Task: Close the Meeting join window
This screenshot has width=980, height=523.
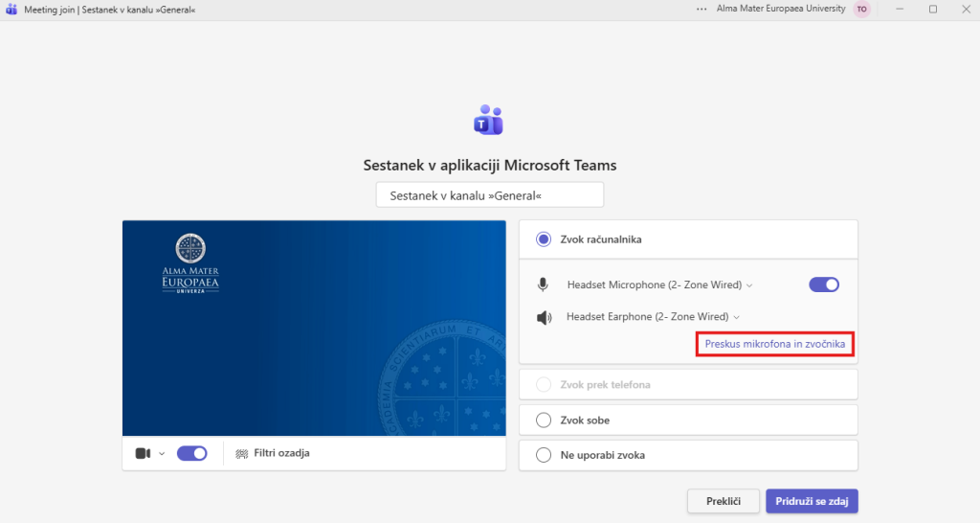Action: click(966, 10)
